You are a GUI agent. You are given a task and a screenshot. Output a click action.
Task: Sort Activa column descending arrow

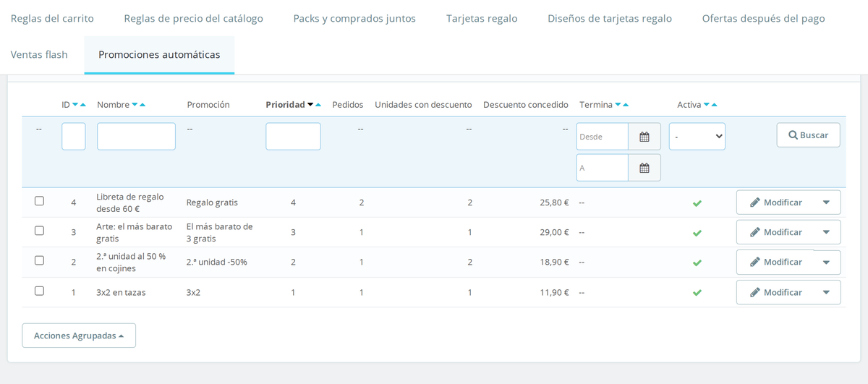click(707, 105)
